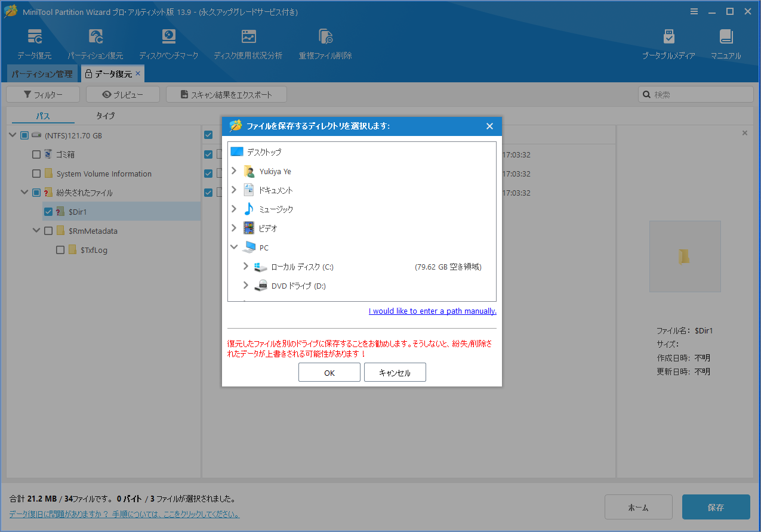Select the タイプ view tab
This screenshot has height=532, width=761.
(x=106, y=116)
